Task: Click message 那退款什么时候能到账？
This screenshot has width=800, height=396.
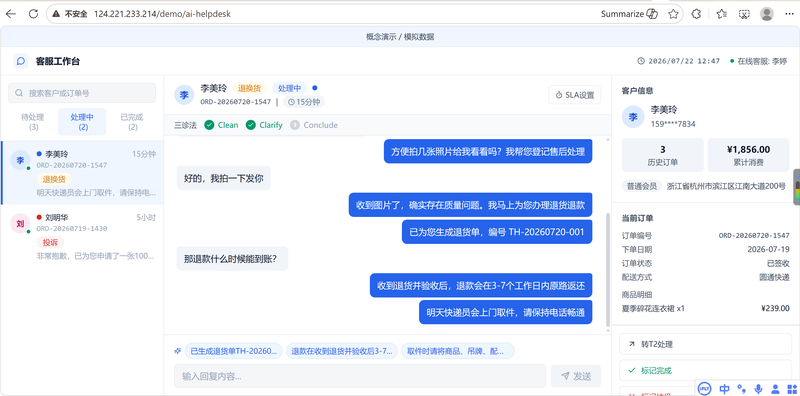Action: [232, 259]
